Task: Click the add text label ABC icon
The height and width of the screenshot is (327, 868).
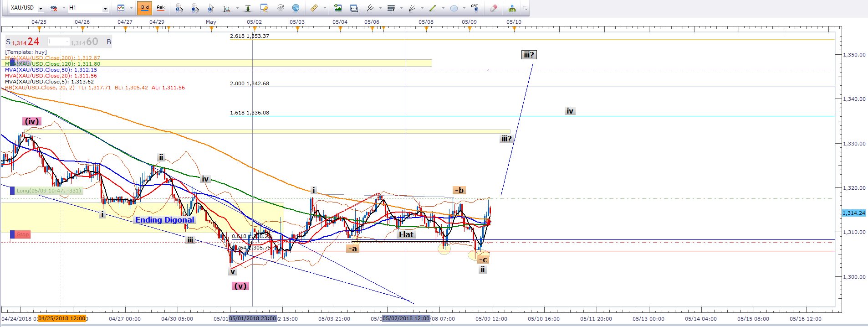Action: (x=475, y=8)
